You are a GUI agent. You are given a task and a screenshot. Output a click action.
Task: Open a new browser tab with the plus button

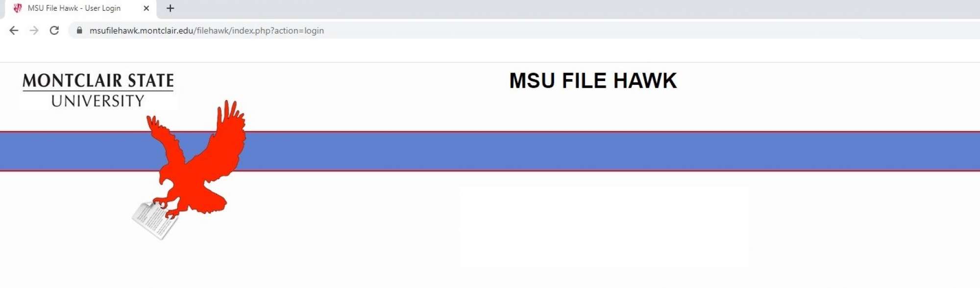tap(170, 8)
